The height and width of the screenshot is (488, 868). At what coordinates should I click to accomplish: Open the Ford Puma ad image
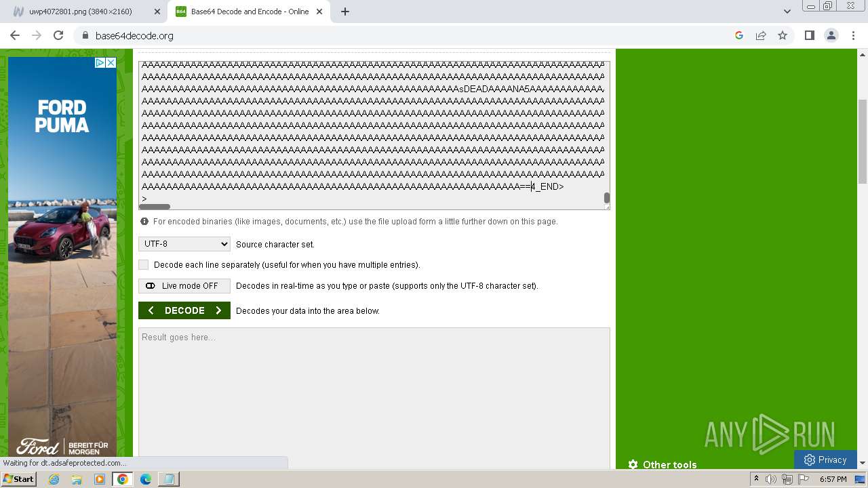click(x=62, y=258)
